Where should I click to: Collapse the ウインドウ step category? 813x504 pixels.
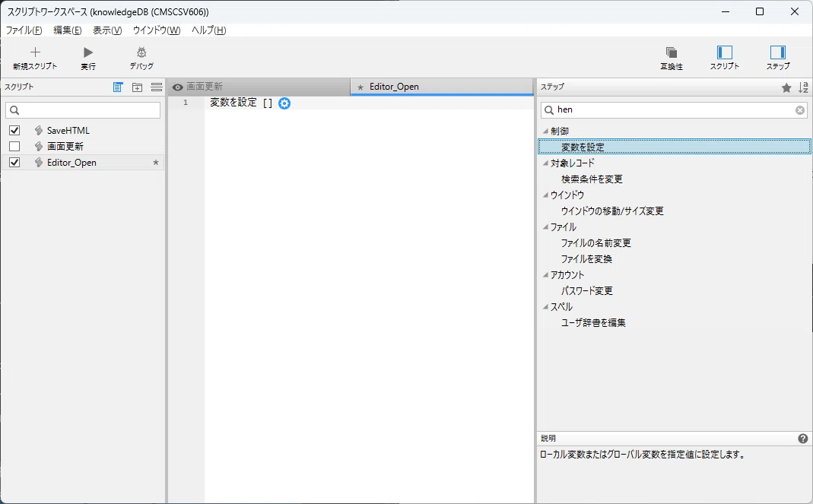[545, 195]
